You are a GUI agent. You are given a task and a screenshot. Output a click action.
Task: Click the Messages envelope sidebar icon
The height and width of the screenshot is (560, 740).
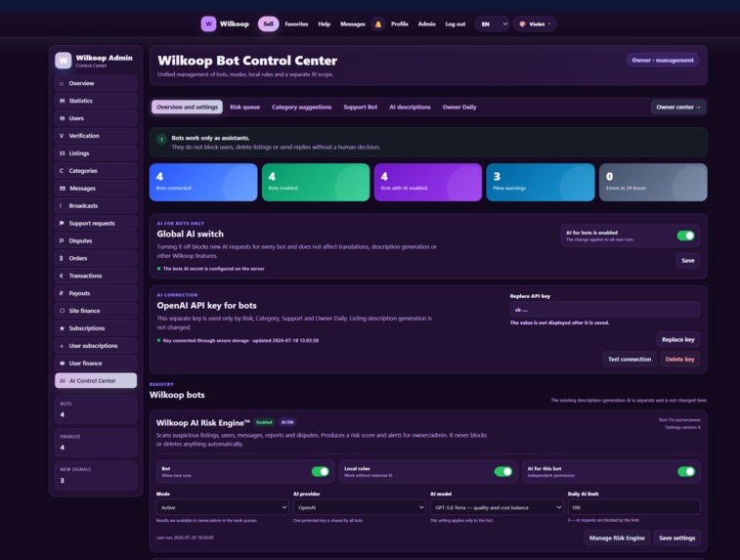pos(63,189)
